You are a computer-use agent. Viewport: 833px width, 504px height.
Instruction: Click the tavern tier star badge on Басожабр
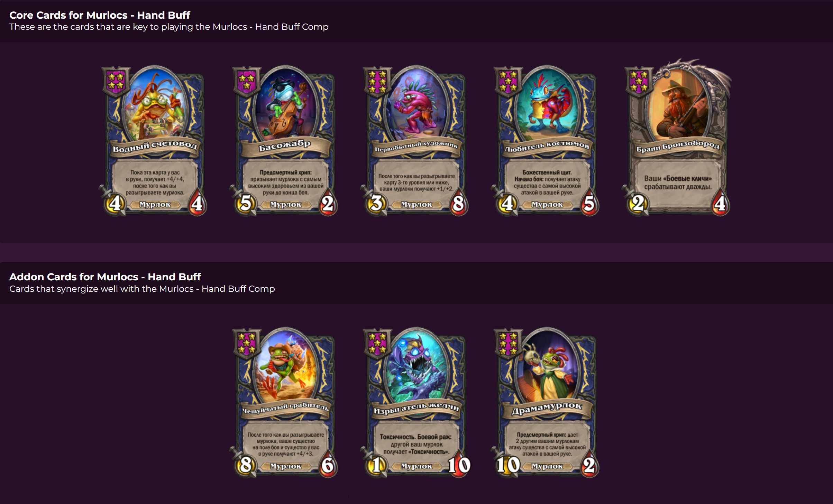246,82
